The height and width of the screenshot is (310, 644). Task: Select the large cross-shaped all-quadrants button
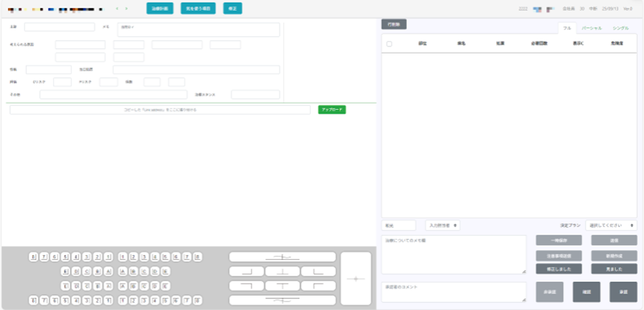356,279
